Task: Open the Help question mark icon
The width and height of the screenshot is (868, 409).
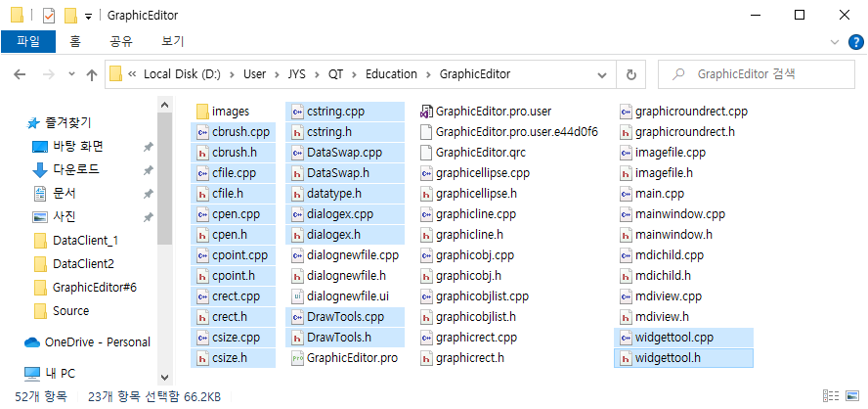Action: point(855,41)
